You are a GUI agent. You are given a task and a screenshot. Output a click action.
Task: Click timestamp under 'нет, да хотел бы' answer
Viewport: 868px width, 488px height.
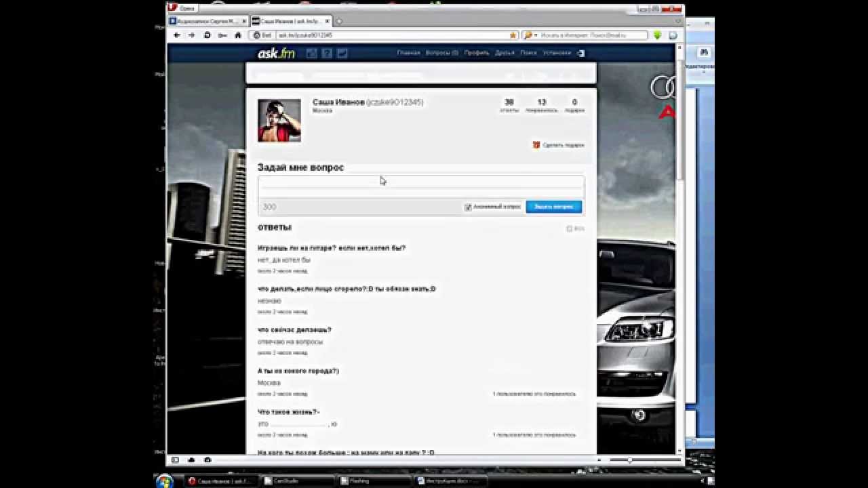point(282,271)
